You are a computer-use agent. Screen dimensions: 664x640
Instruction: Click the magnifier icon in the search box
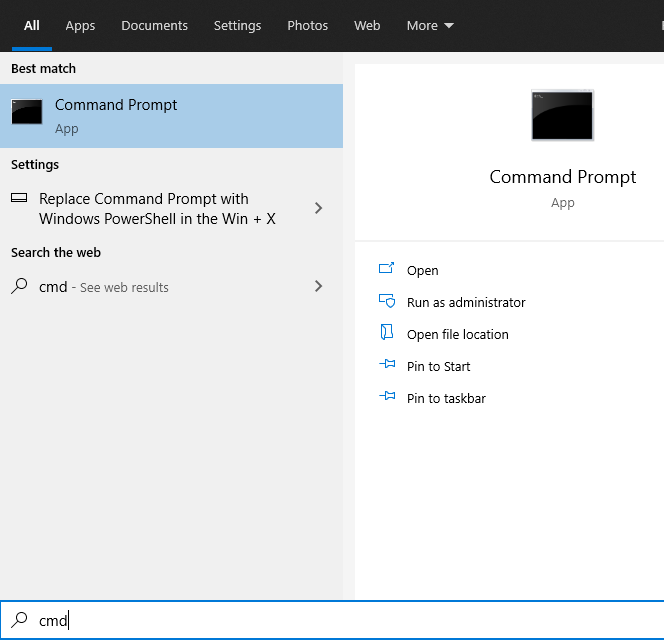click(20, 620)
